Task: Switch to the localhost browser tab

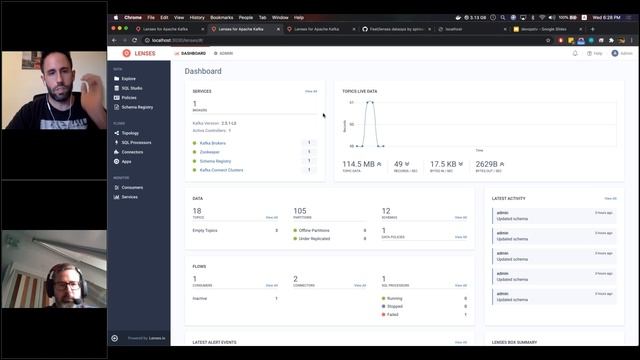Action: point(470,29)
